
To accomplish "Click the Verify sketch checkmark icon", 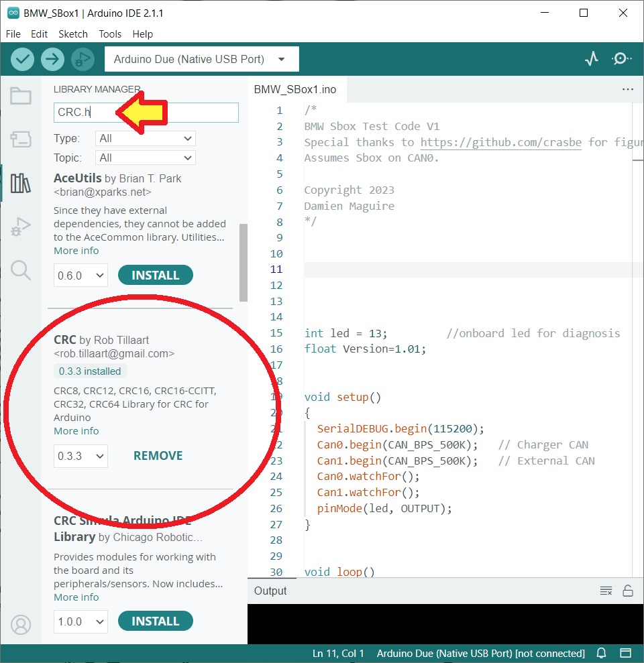I will click(x=23, y=59).
